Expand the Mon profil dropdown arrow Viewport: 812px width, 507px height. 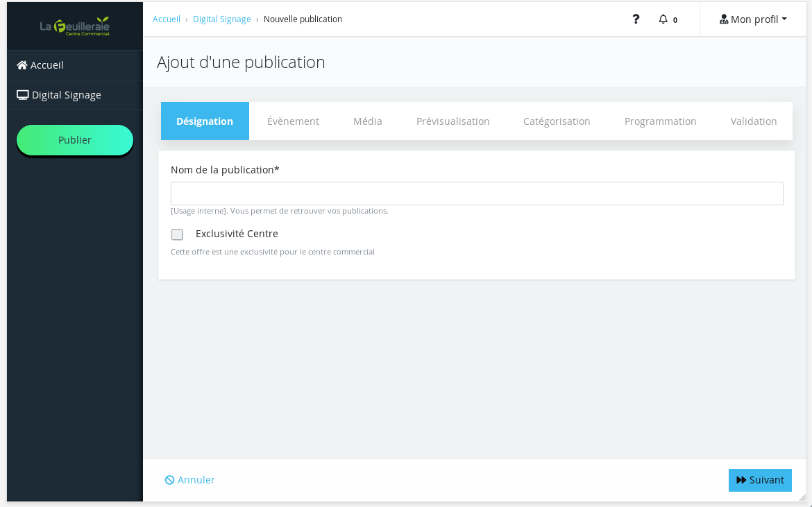[784, 19]
